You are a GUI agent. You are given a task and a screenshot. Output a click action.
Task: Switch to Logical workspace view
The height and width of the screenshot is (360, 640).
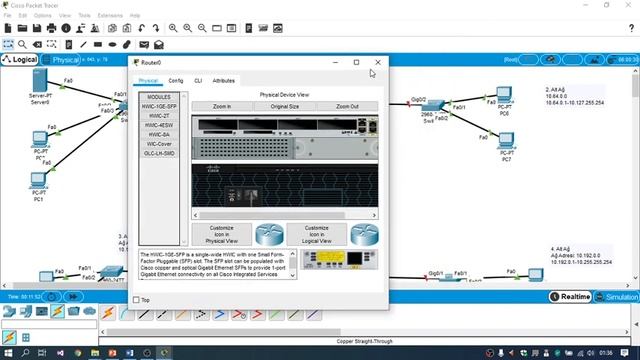[20, 60]
